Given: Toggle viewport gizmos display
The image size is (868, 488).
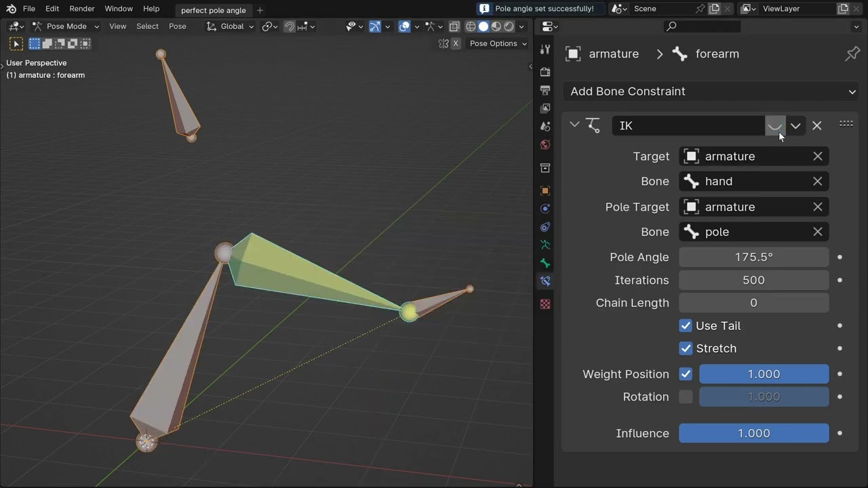Looking at the screenshot, I should [375, 26].
